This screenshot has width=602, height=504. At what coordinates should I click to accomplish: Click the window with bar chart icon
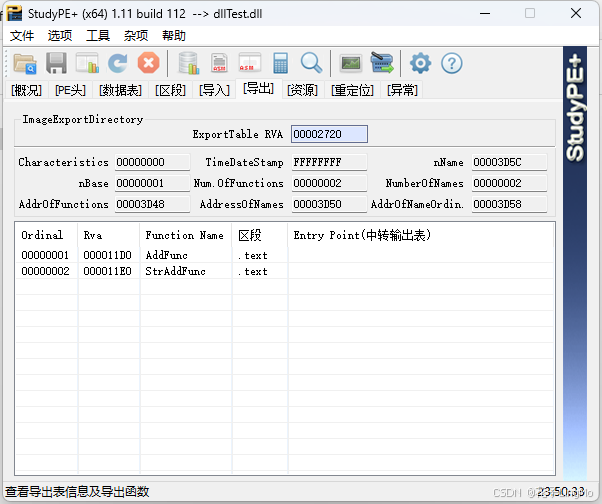click(x=87, y=63)
